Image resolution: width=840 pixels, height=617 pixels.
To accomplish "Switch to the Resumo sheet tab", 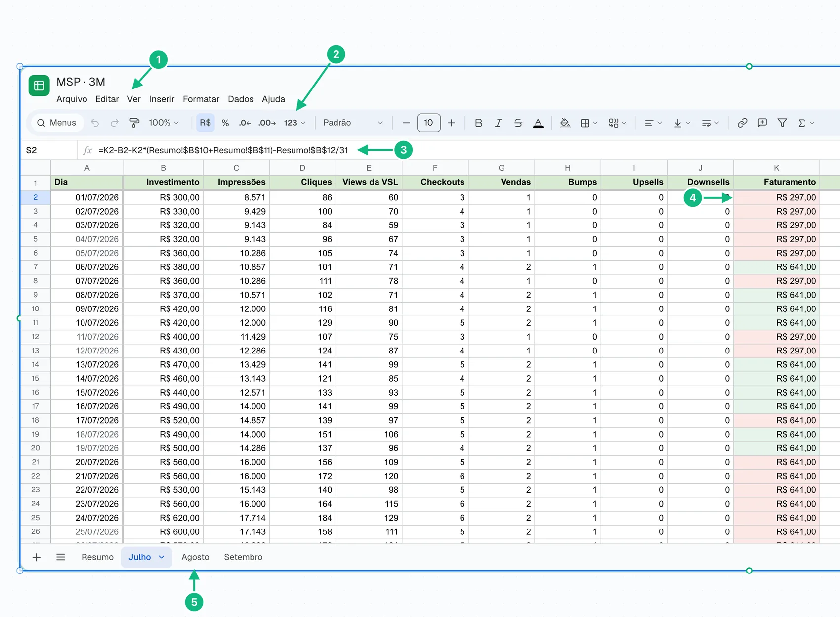I will click(x=97, y=557).
